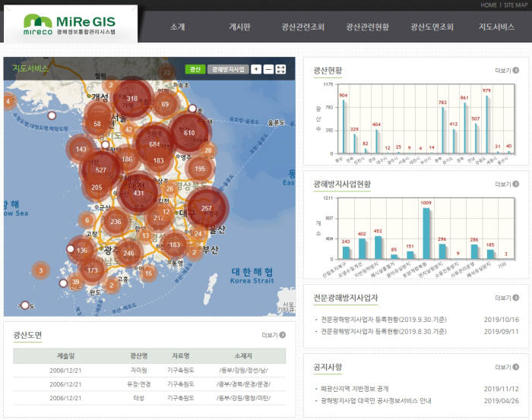Open 폐광산지역 지반정보 공개 notice

(x=355, y=388)
